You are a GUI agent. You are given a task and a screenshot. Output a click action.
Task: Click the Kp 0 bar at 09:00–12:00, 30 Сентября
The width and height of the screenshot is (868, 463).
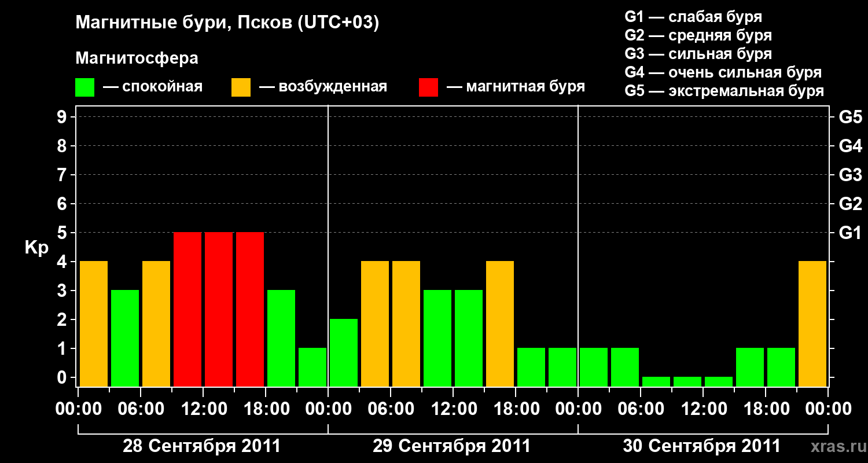pyautogui.click(x=687, y=381)
